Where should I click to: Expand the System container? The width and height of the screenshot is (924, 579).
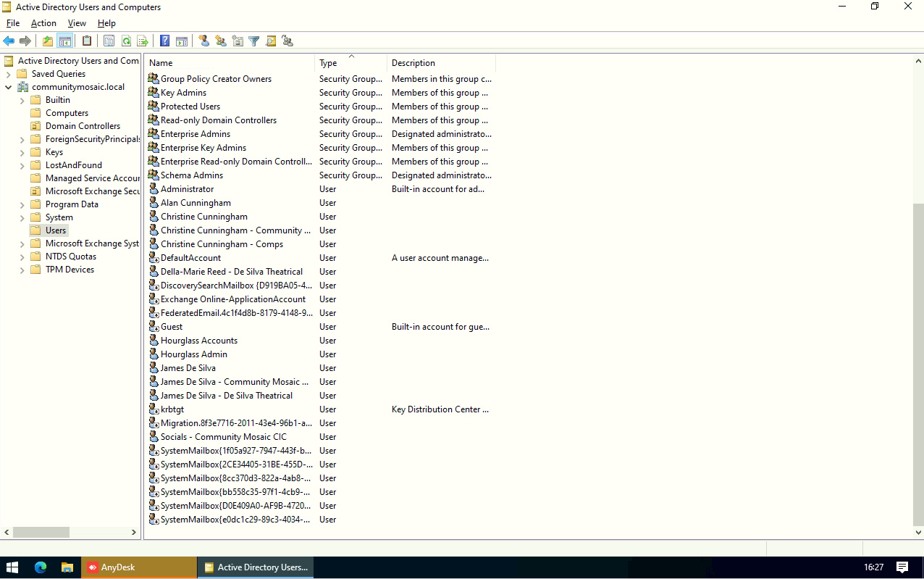pos(22,217)
